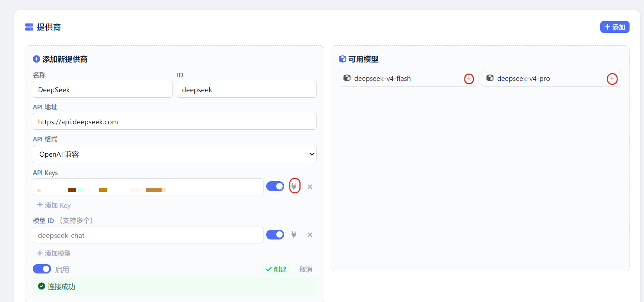The width and height of the screenshot is (644, 302).
Task: Click the 添加 Key link
Action: tap(54, 205)
